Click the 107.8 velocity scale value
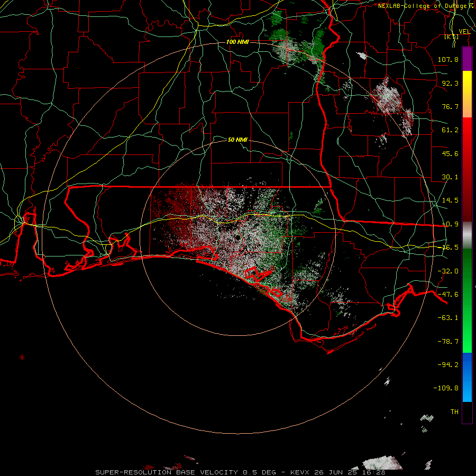 coord(448,59)
